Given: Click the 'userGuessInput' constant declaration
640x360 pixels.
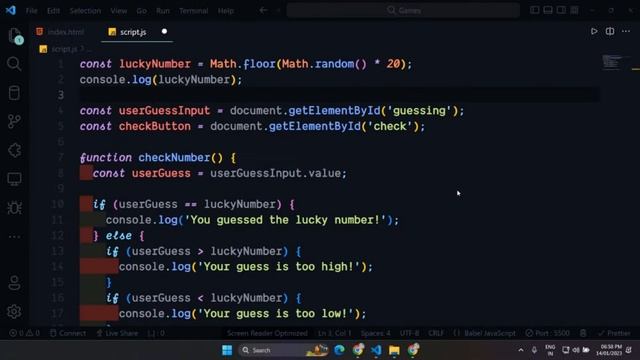Looking at the screenshot, I should coord(164,111).
